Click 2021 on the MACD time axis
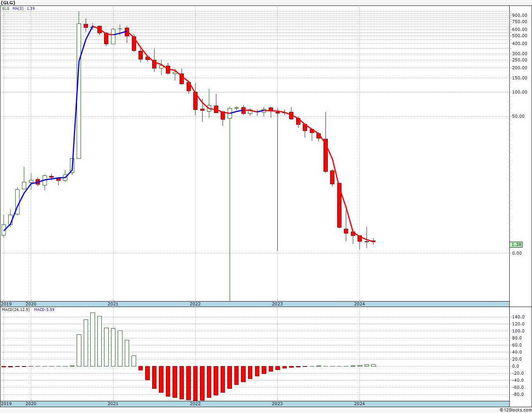Image resolution: width=532 pixels, height=413 pixels. pos(113,403)
